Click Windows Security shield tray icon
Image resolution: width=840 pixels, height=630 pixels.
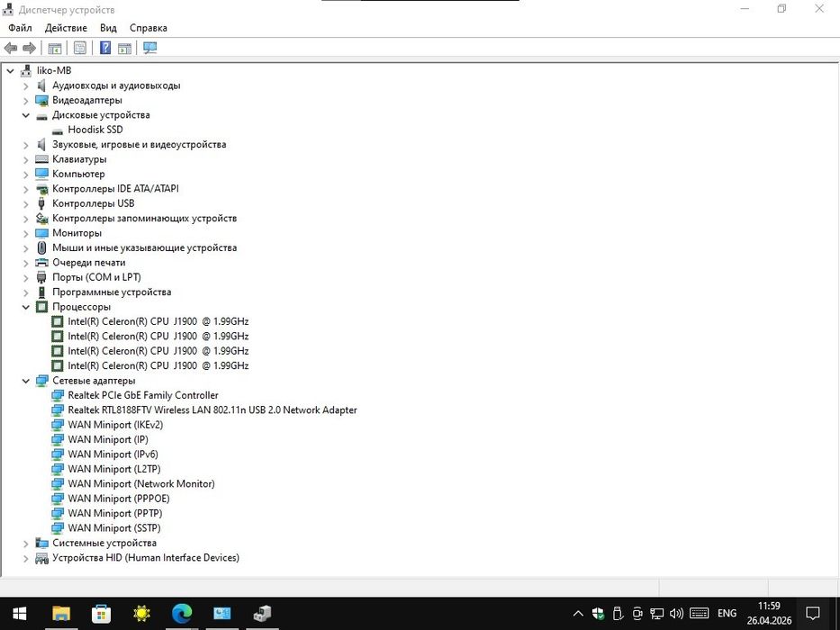click(599, 614)
